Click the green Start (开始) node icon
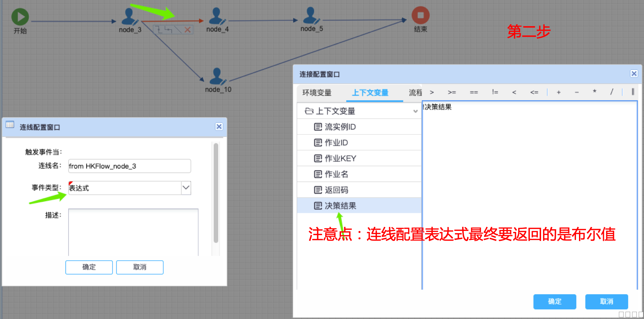Screen dimensions: 644x319 tap(20, 17)
